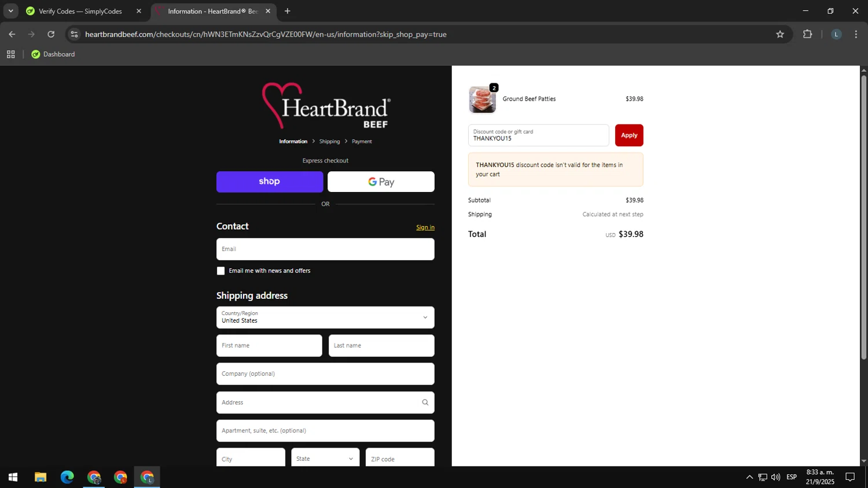Focus the Email input field
This screenshot has height=488, width=868.
325,249
